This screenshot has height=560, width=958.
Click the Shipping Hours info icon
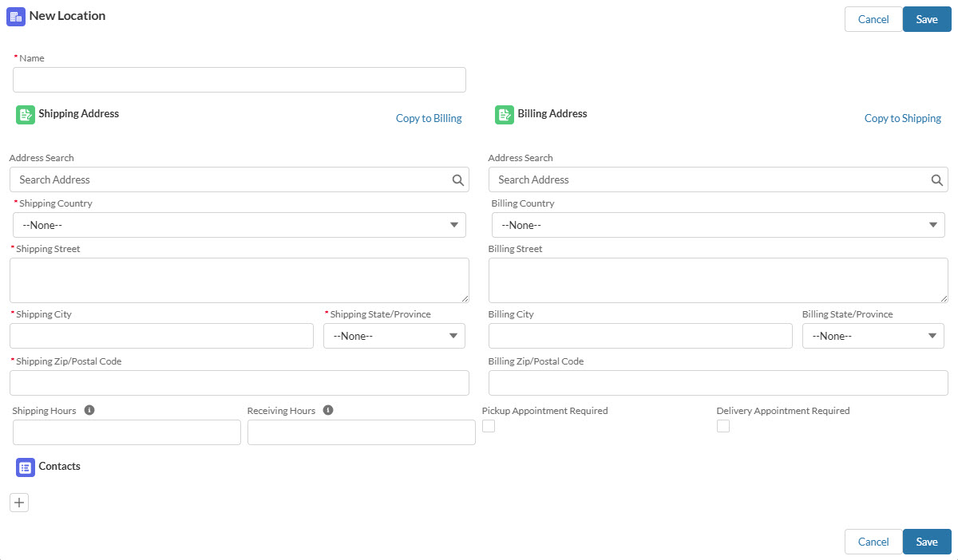89,410
